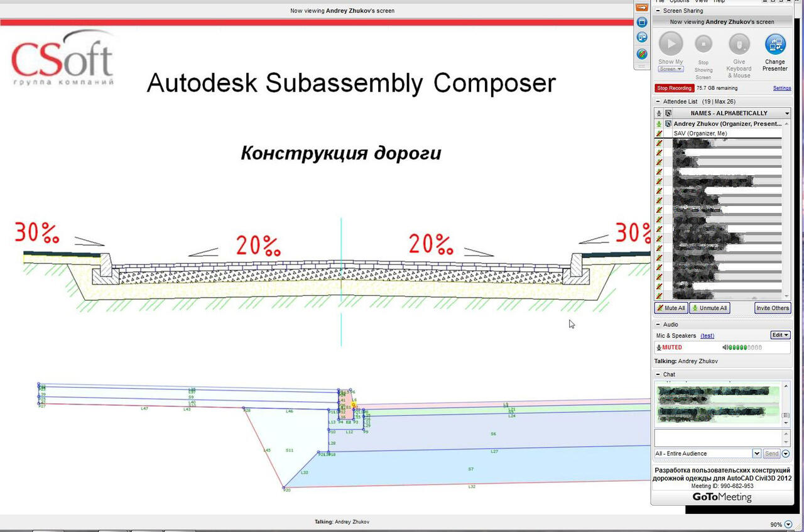Click the round arrow button beside Send
Screen dimensions: 804x532
tap(786, 453)
